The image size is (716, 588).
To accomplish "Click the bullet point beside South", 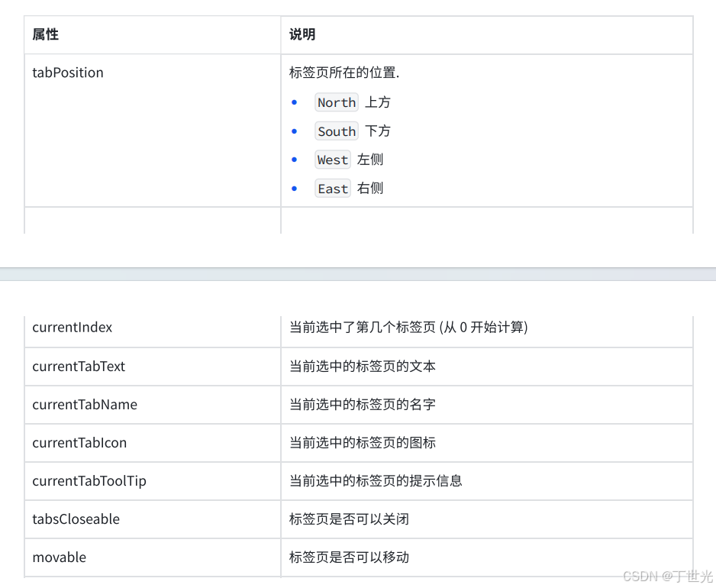I will click(x=295, y=131).
